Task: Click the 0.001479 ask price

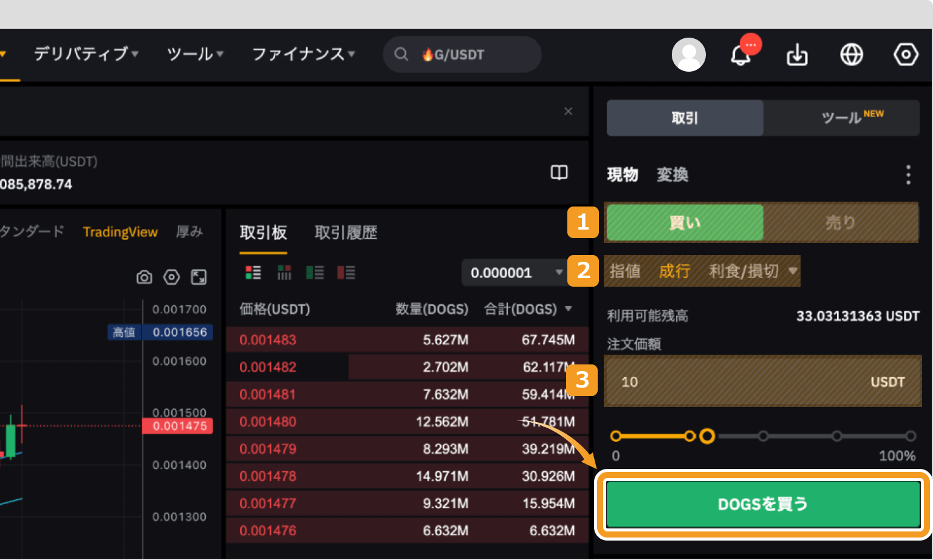Action: point(268,449)
